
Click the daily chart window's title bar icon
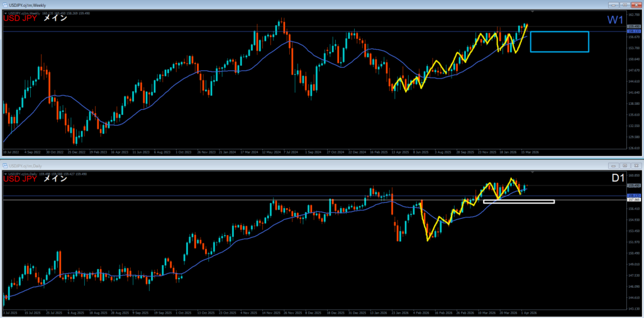(x=5, y=165)
